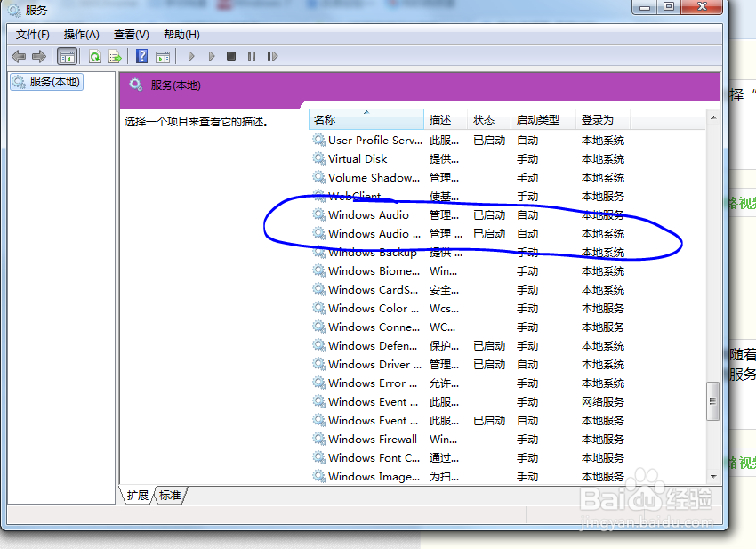Click the gear icon beside Windows Defen...
756x549 pixels.
tap(318, 345)
